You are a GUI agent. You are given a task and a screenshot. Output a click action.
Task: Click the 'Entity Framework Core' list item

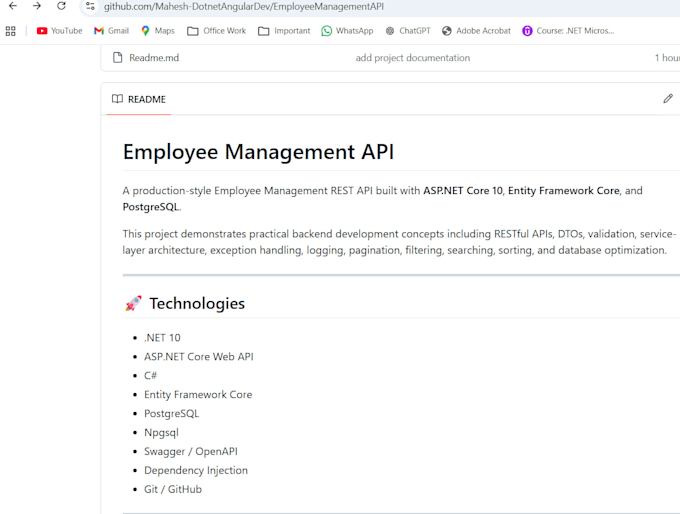[x=198, y=395]
